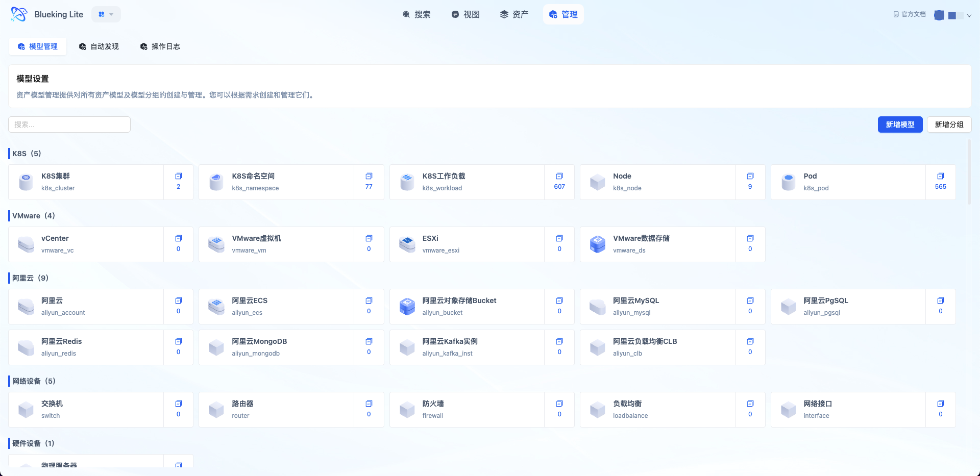980x476 pixels.
Task: View instances icon for Node
Action: (750, 176)
